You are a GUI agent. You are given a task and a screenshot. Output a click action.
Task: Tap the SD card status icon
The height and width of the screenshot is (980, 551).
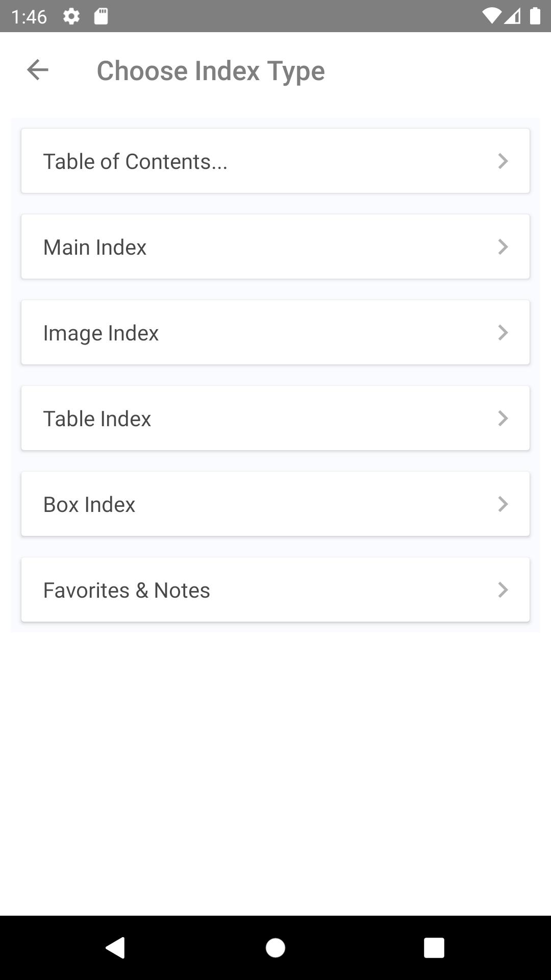click(x=101, y=16)
